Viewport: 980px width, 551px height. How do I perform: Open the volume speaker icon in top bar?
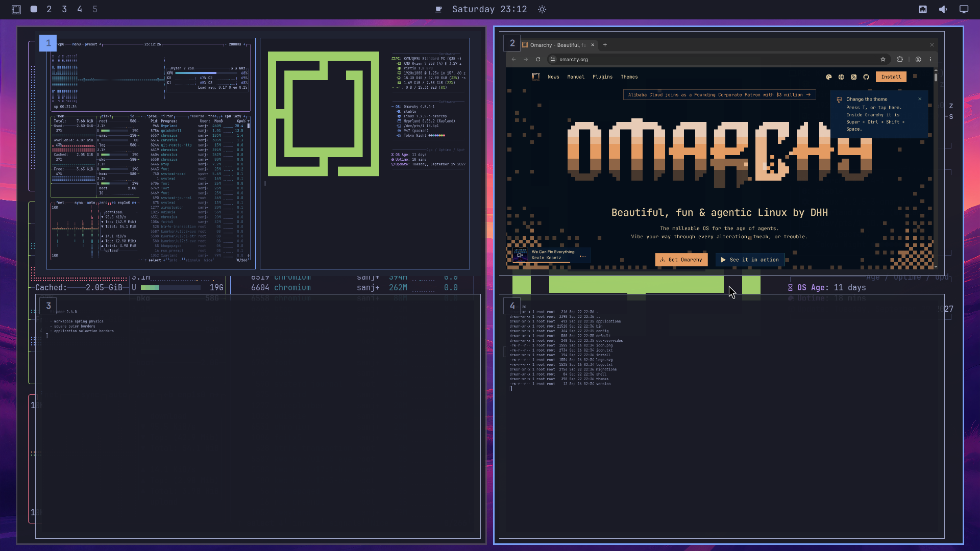pos(943,9)
